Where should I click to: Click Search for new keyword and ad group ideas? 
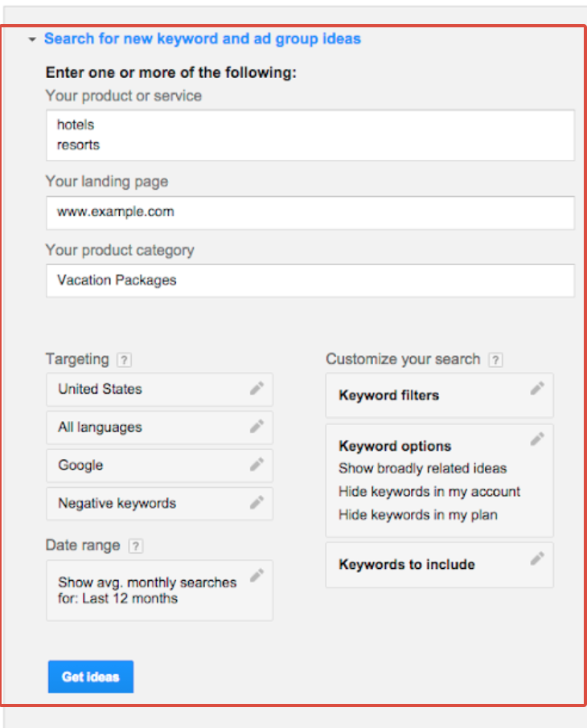(202, 39)
